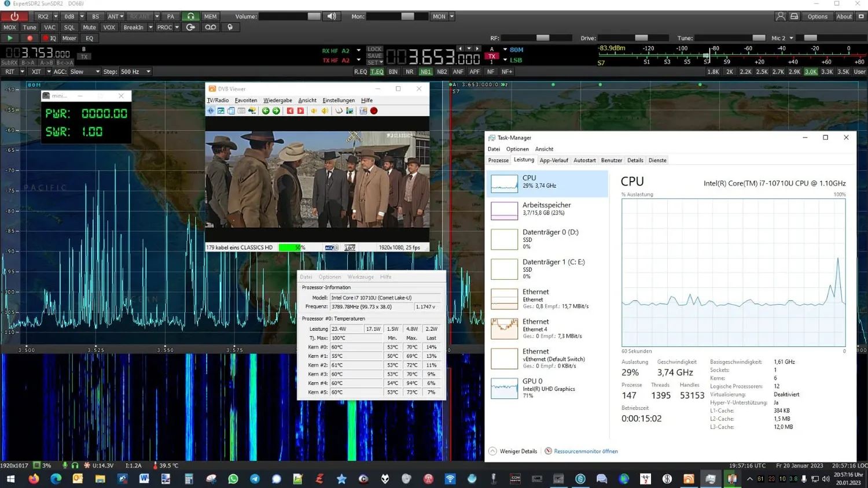This screenshot has width=868, height=488.
Task: Open WhatsApp from the taskbar
Action: click(x=233, y=479)
